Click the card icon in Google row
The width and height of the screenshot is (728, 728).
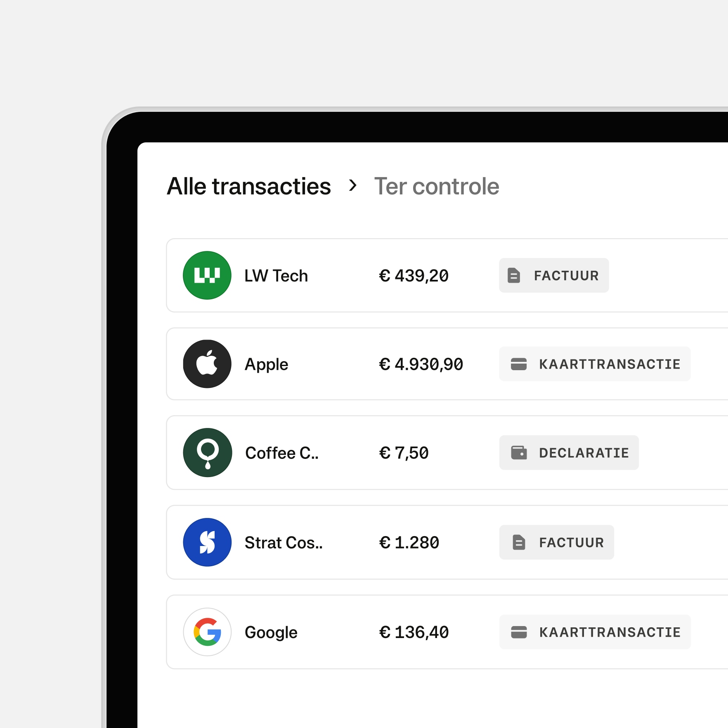519,632
